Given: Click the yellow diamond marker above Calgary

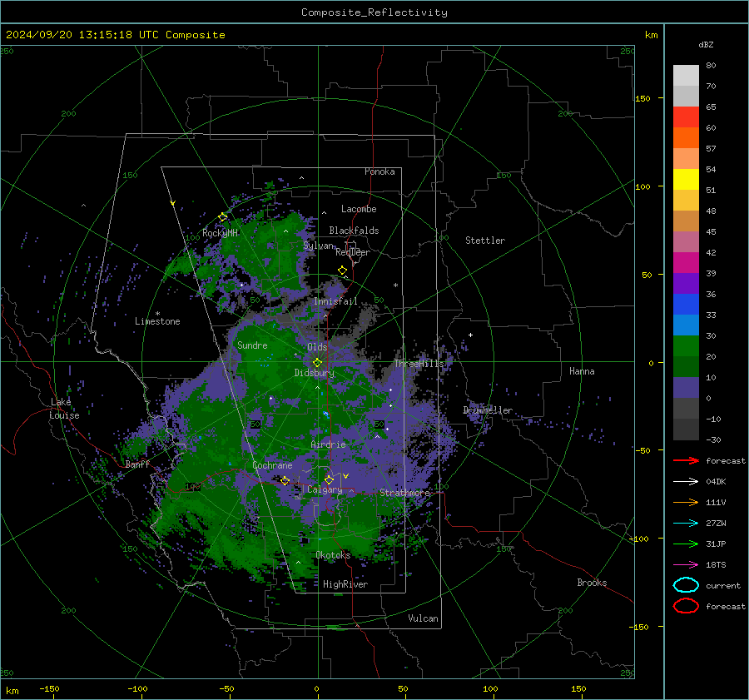Looking at the screenshot, I should pos(329,479).
